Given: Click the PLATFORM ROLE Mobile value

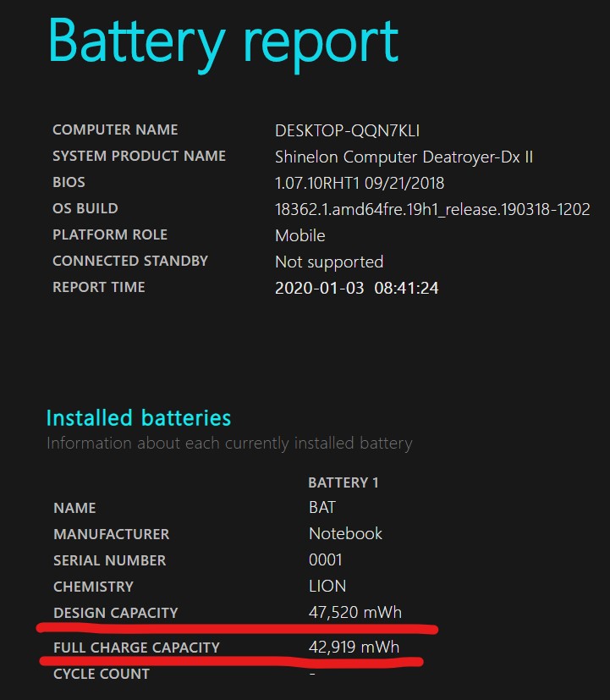Looking at the screenshot, I should (300, 235).
